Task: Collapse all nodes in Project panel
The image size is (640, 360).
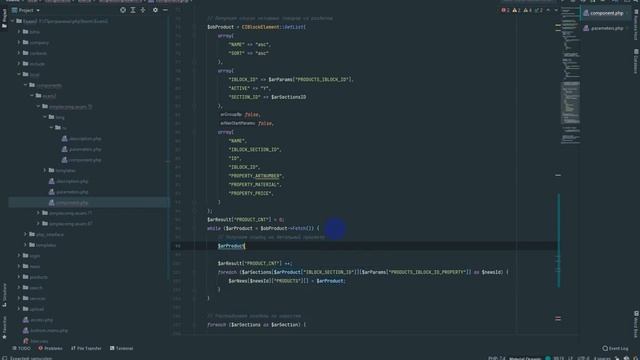Action: (x=143, y=10)
